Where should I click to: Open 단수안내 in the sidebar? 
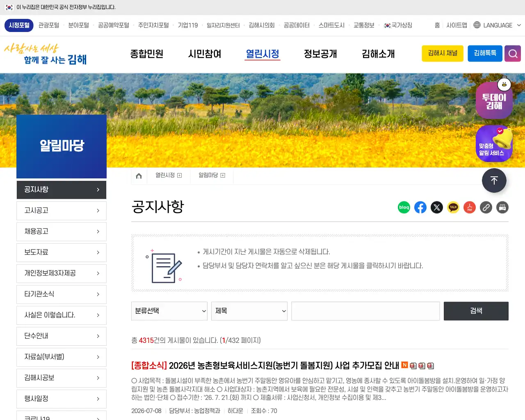click(62, 336)
